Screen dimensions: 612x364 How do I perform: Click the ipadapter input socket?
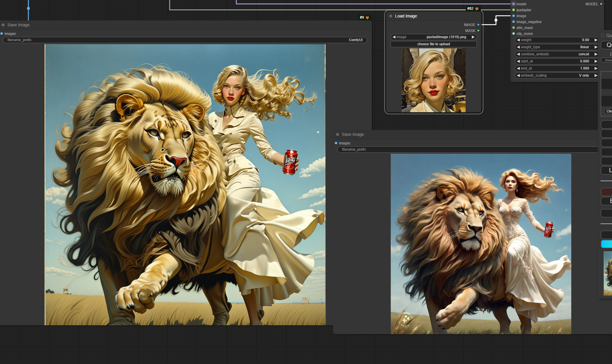click(513, 10)
